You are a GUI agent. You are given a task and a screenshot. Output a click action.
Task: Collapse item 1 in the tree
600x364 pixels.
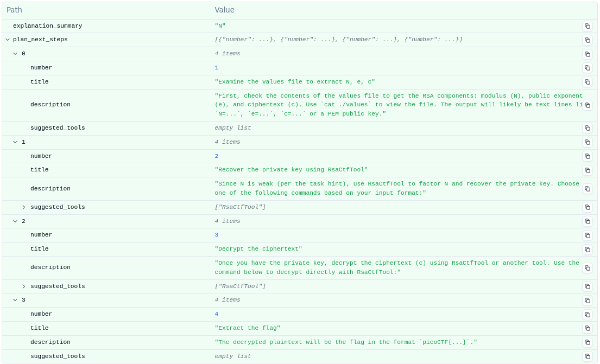pyautogui.click(x=15, y=142)
